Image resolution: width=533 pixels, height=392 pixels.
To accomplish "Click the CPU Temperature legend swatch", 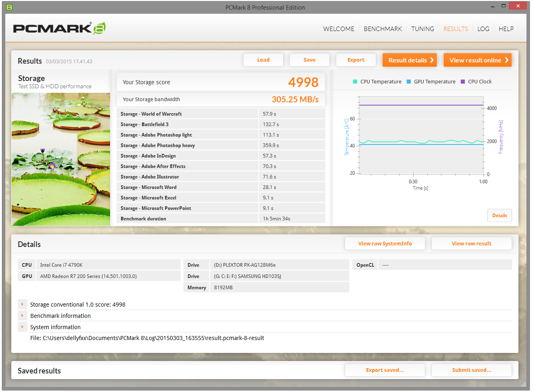I will point(355,82).
